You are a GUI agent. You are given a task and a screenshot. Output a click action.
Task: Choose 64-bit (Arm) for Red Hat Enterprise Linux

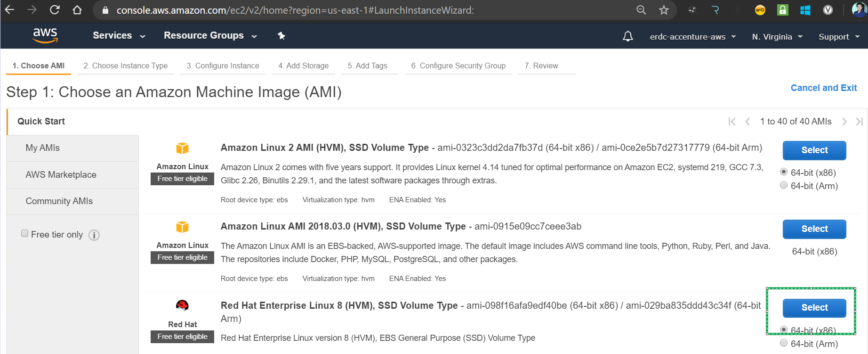coord(784,343)
